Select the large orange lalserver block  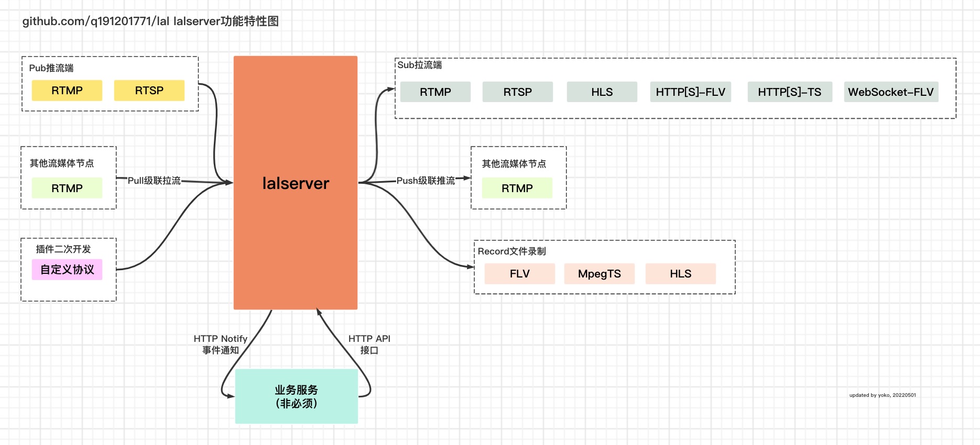click(x=296, y=183)
